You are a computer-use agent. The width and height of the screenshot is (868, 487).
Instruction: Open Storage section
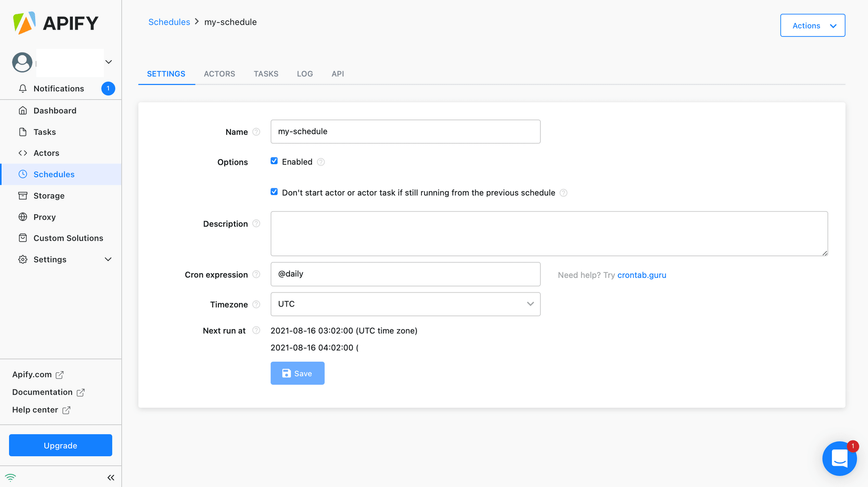[x=61, y=196]
